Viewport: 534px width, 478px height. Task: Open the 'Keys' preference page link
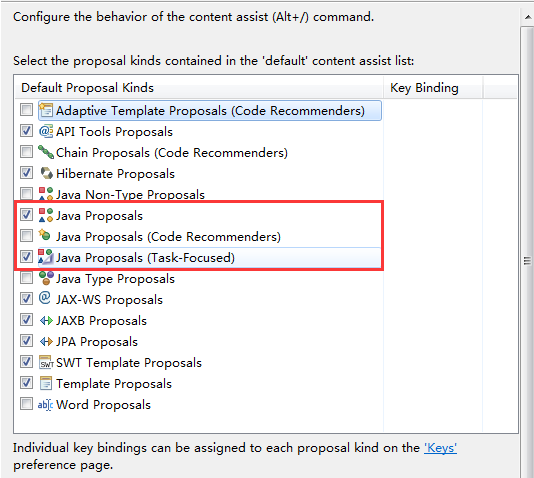pyautogui.click(x=440, y=448)
